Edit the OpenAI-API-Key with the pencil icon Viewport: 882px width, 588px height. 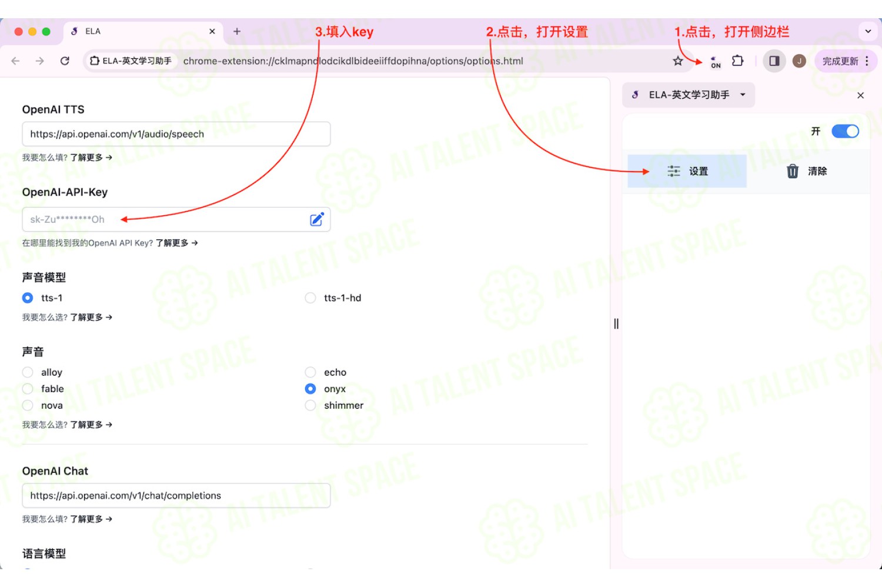click(x=317, y=219)
